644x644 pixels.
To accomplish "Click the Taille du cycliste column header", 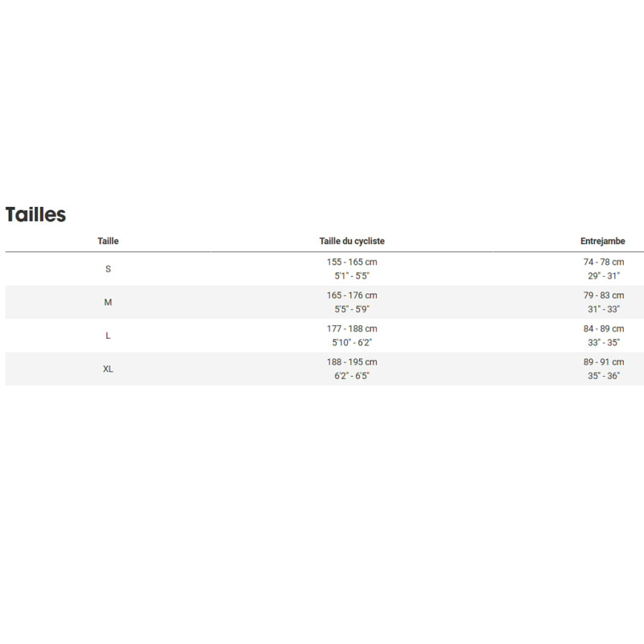I will (x=352, y=241).
